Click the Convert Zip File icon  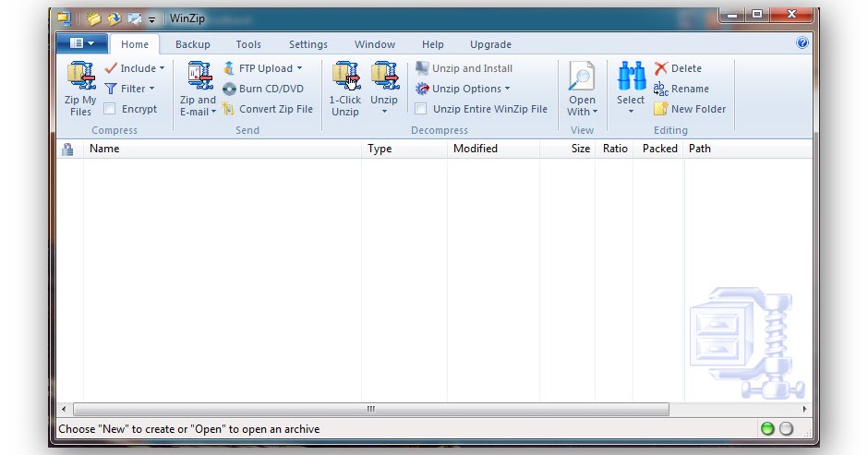coord(229,109)
